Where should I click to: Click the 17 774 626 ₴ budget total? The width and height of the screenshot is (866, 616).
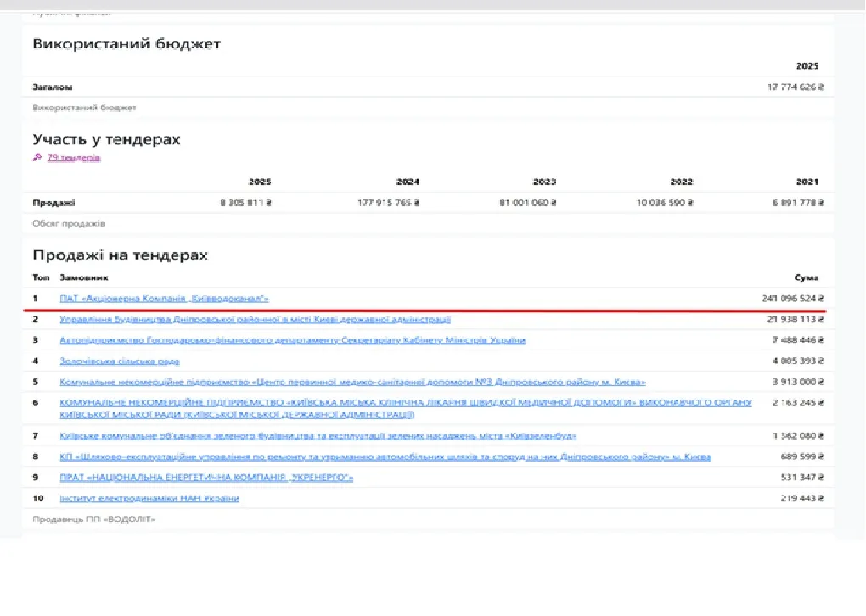tap(796, 87)
